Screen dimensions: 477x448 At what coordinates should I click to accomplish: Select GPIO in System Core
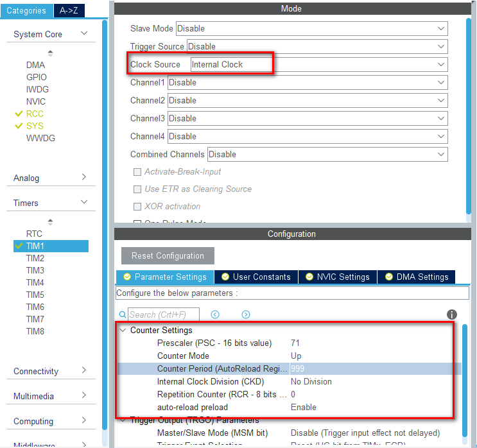pyautogui.click(x=37, y=77)
